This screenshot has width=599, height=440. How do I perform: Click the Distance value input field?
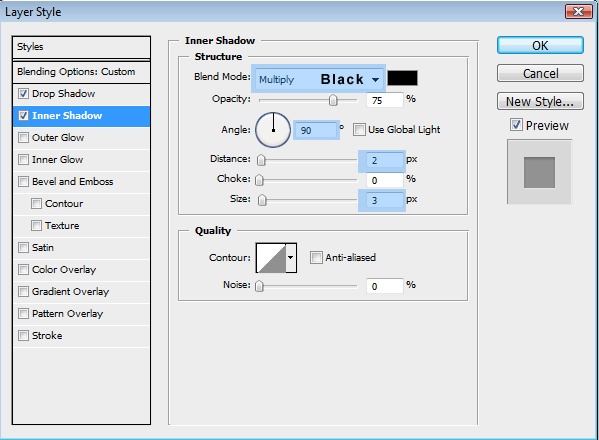point(384,160)
